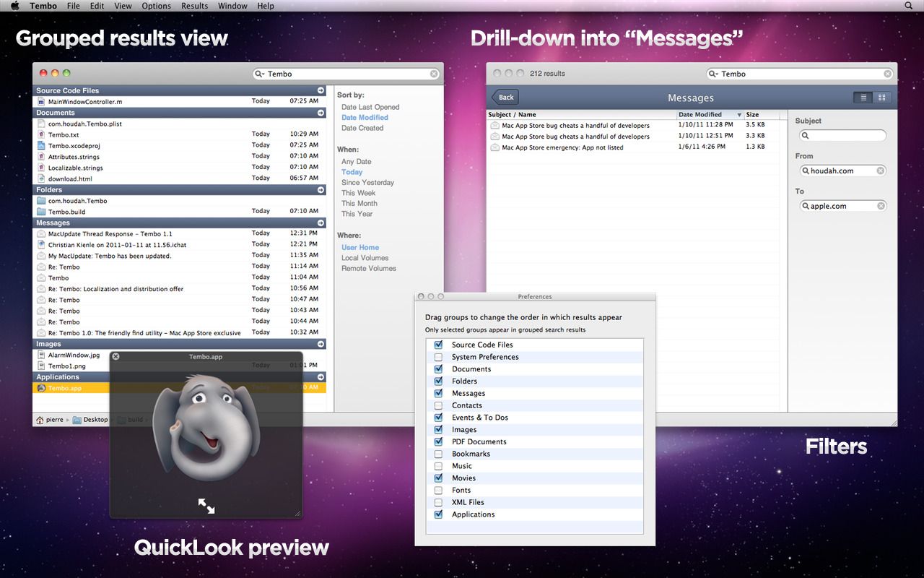Filter results to Since Yesterday
This screenshot has height=578, width=924.
(367, 183)
